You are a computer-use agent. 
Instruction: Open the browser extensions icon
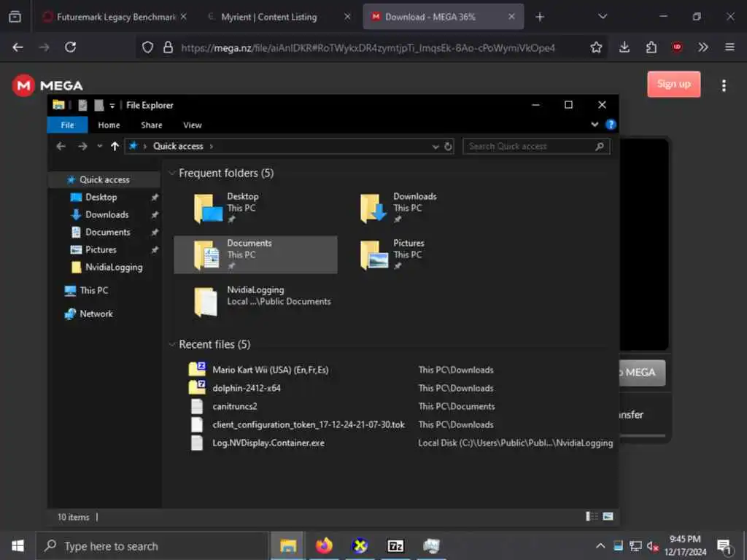click(651, 47)
